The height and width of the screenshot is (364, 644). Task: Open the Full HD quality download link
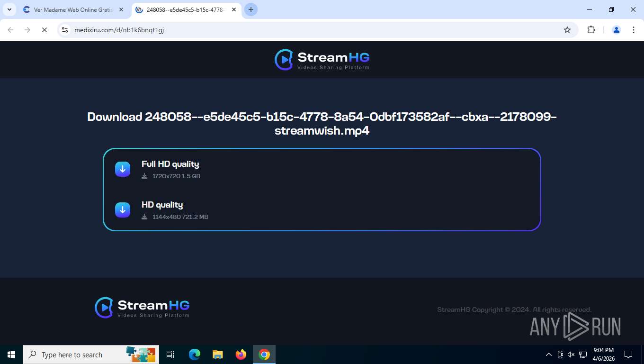tap(170, 164)
